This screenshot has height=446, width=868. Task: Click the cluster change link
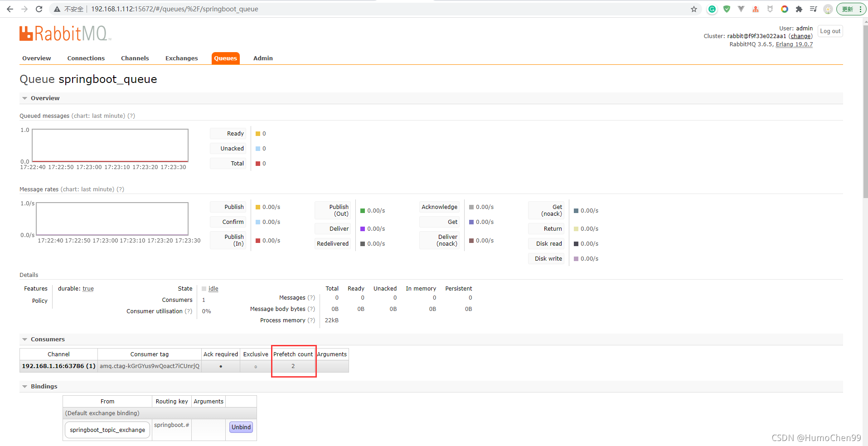800,36
